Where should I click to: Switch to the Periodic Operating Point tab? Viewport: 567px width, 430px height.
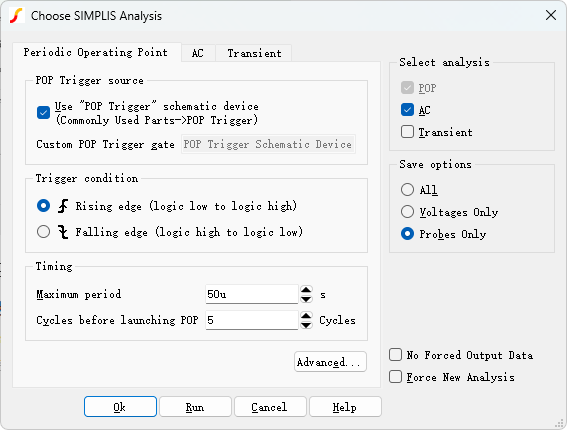tap(96, 52)
